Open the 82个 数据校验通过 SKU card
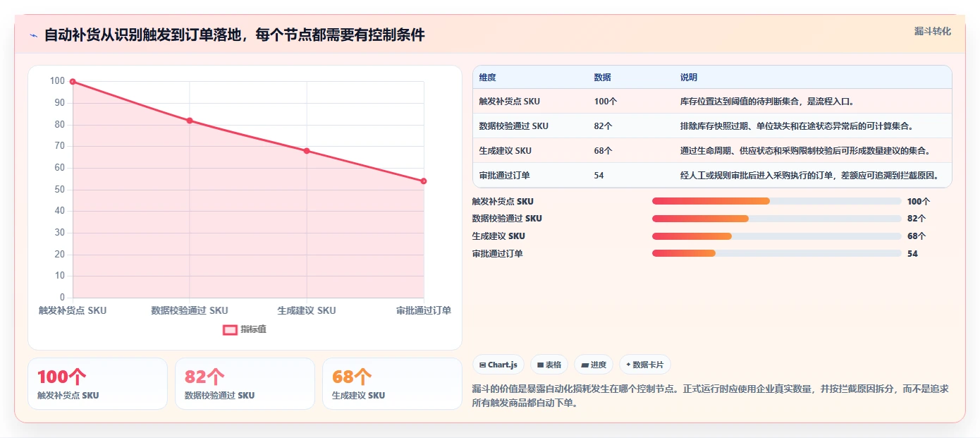This screenshot has height=438, width=980. tap(245, 384)
